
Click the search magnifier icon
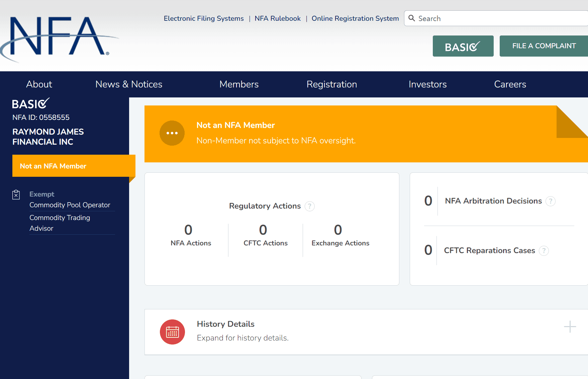coord(412,18)
